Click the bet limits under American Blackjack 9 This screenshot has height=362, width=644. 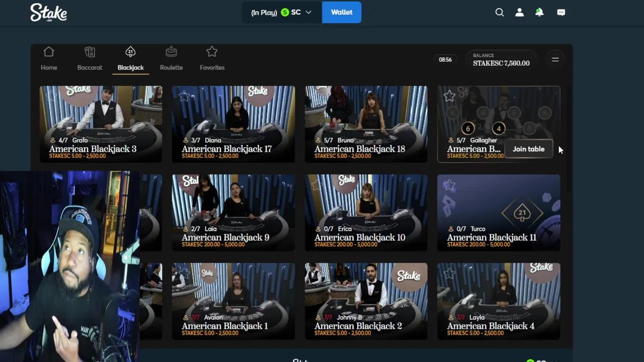click(213, 245)
